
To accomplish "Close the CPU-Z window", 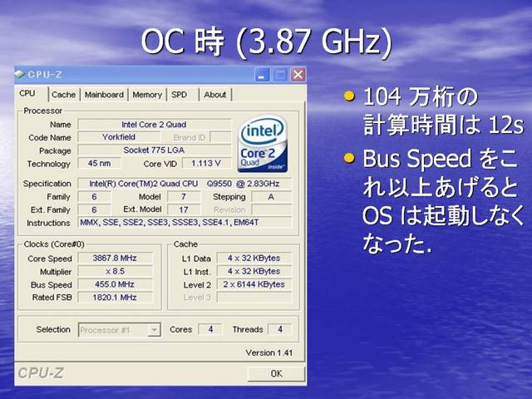I will tap(297, 75).
